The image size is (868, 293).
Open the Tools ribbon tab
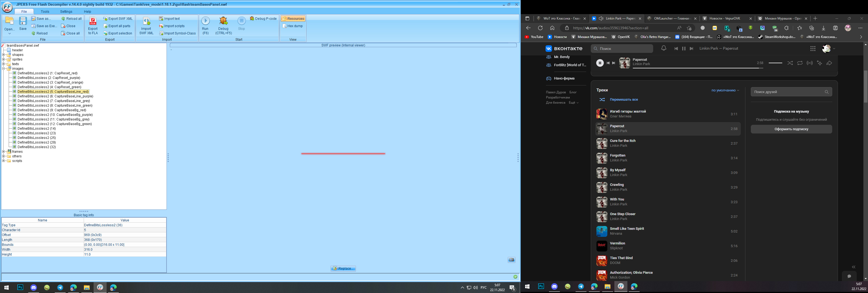45,11
